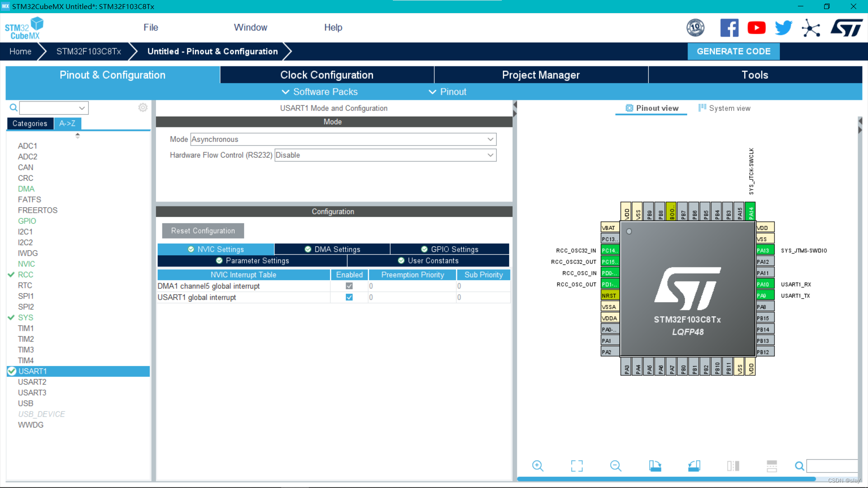Toggle DMA1 channel5 global interrupt checkbox
This screenshot has height=488, width=868.
pos(349,286)
